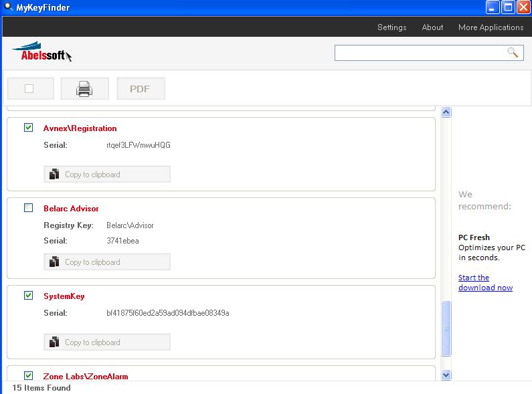Toggle the Zone Labs\ZoneAlarm checkbox
Screen dimensions: 532x394
tap(28, 375)
